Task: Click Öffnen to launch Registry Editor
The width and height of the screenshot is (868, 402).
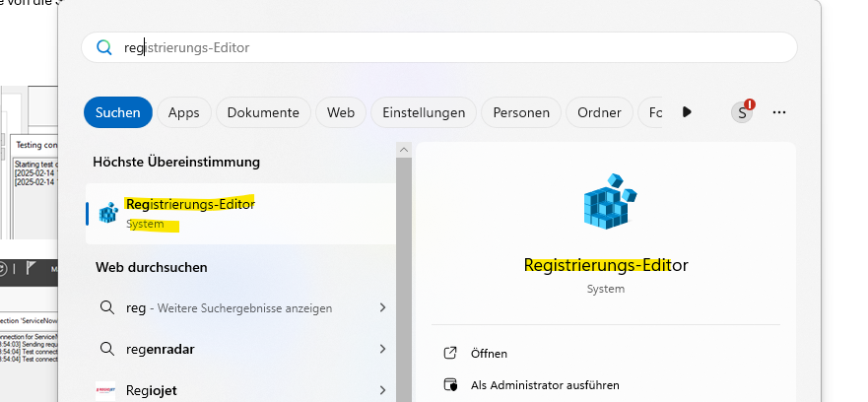Action: 490,353
